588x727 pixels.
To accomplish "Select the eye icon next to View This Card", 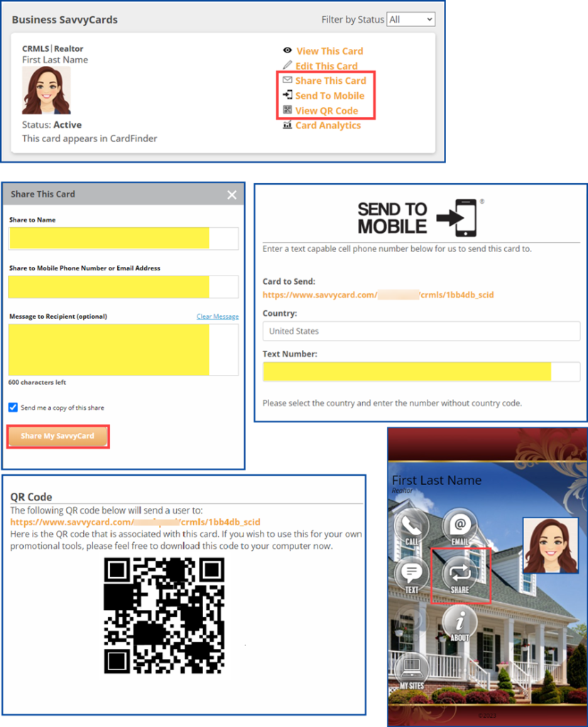I will tap(288, 50).
